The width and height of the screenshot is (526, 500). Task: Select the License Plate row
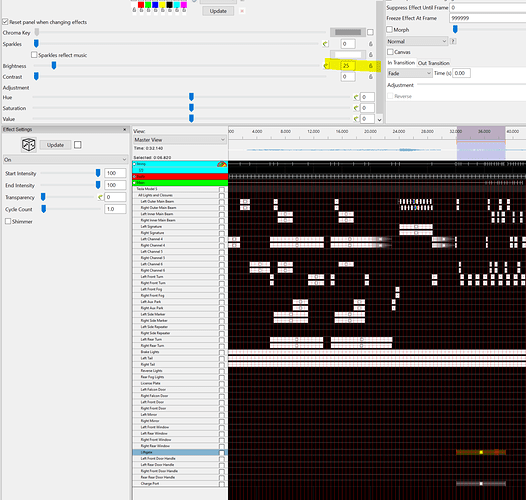[179, 383]
